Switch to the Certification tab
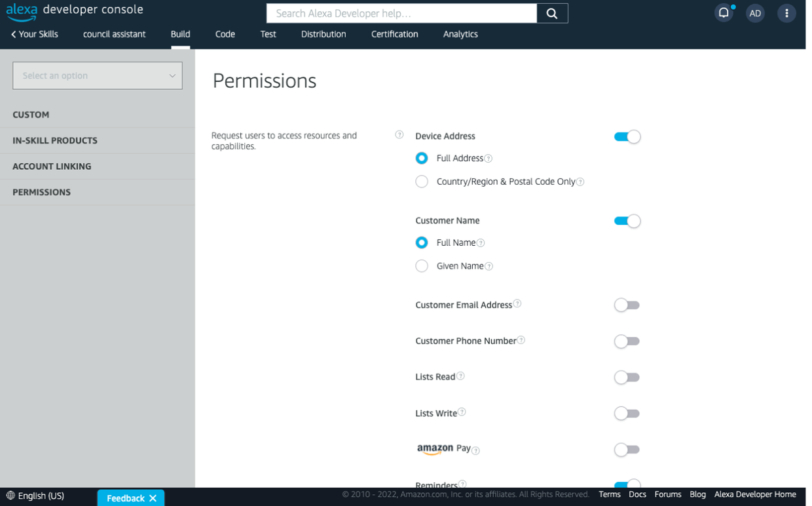This screenshot has height=506, width=812. [x=394, y=34]
